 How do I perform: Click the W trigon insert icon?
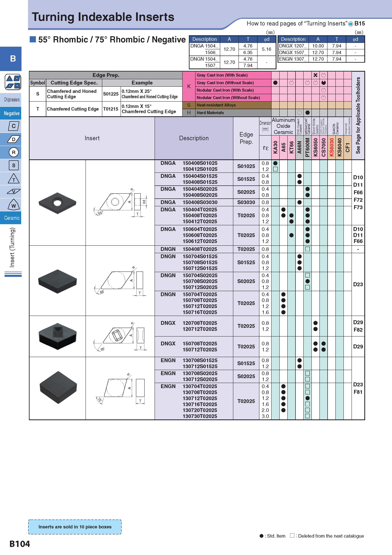[14, 205]
